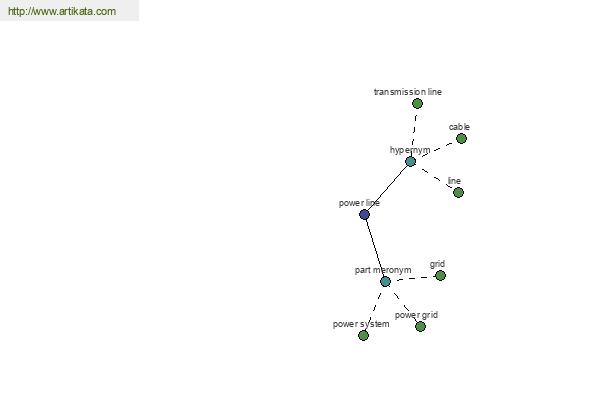
Task: Click the teal part meronym node
Action: coord(385,282)
